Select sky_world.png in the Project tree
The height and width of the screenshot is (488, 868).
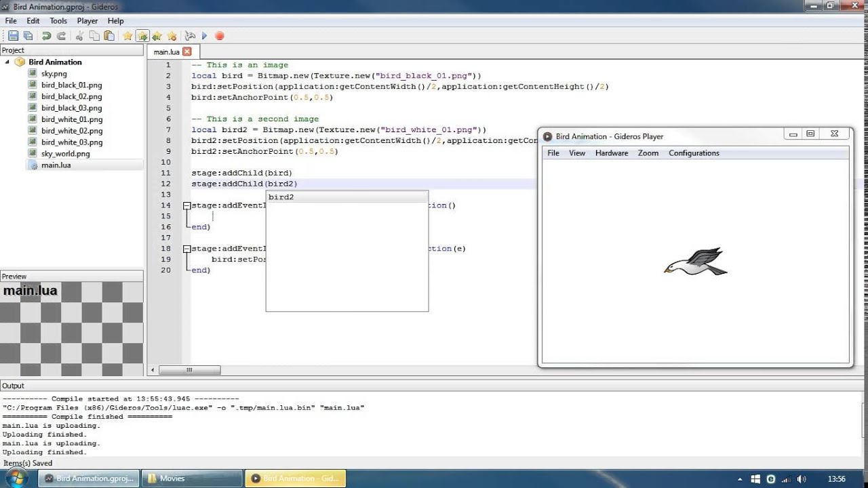tap(65, 154)
